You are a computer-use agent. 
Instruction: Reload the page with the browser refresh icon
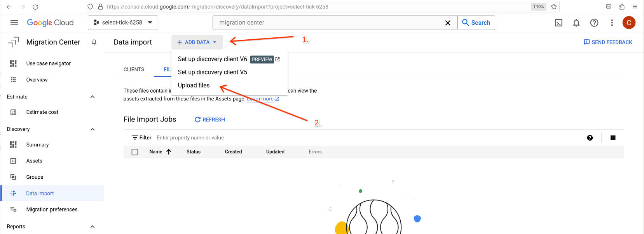pyautogui.click(x=35, y=7)
